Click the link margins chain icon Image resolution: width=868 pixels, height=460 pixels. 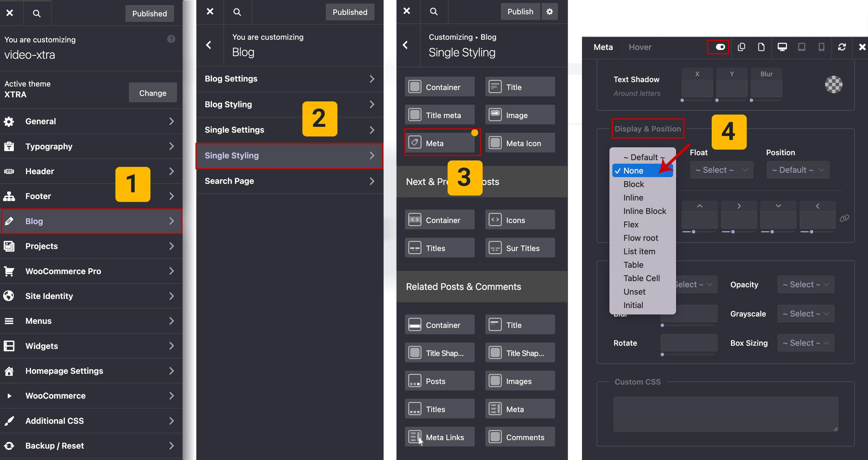pyautogui.click(x=844, y=218)
